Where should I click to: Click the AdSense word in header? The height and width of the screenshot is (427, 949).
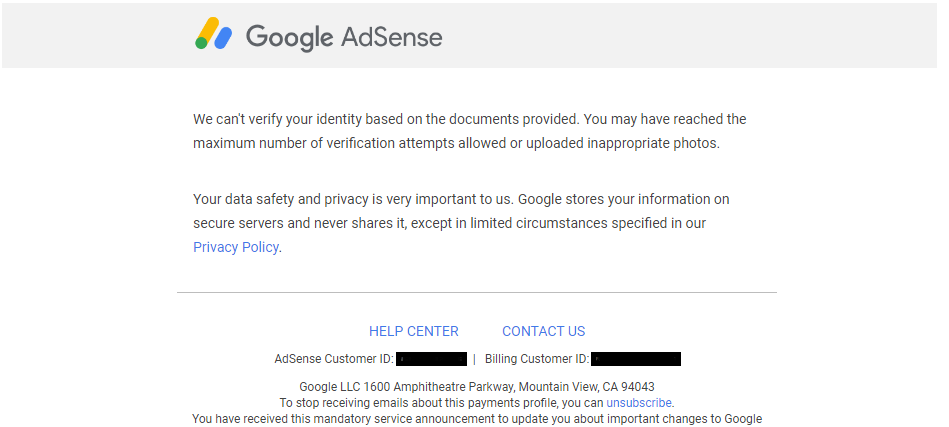pyautogui.click(x=391, y=38)
